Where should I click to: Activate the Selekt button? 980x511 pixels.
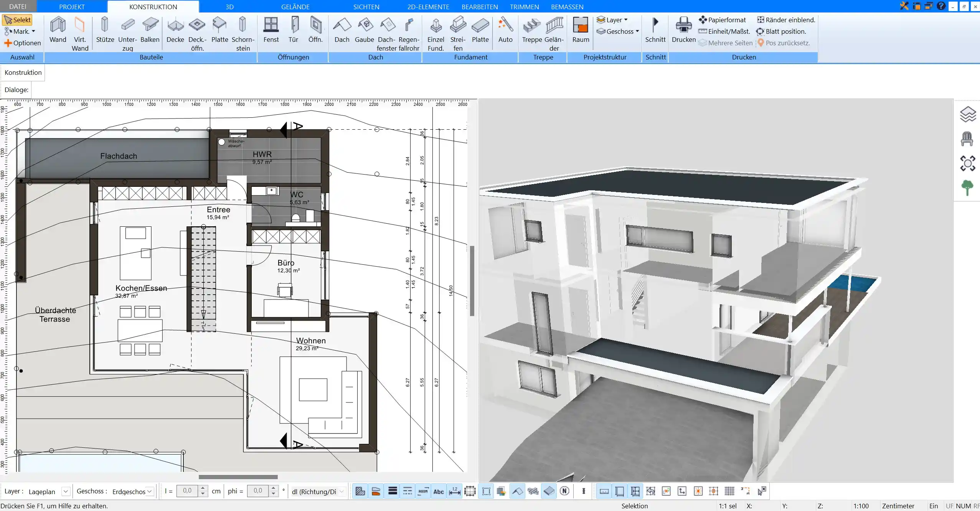click(x=18, y=20)
